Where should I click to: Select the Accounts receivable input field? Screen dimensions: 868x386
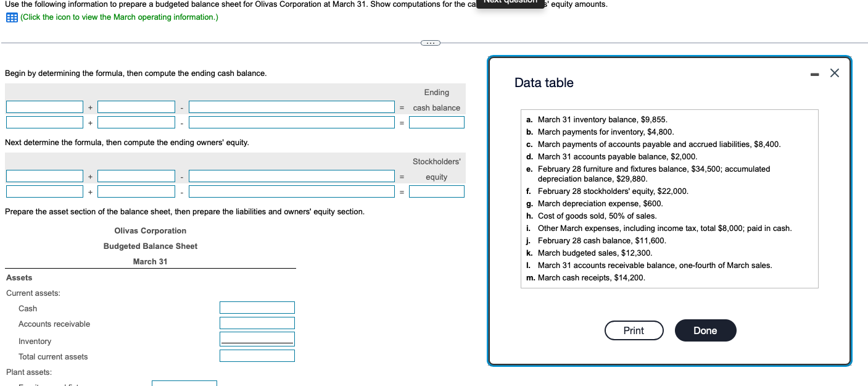pos(257,322)
